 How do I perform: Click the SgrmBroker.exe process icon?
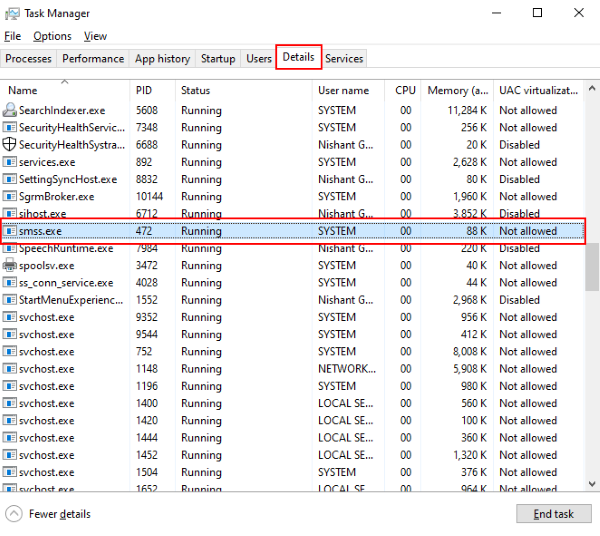[10, 196]
